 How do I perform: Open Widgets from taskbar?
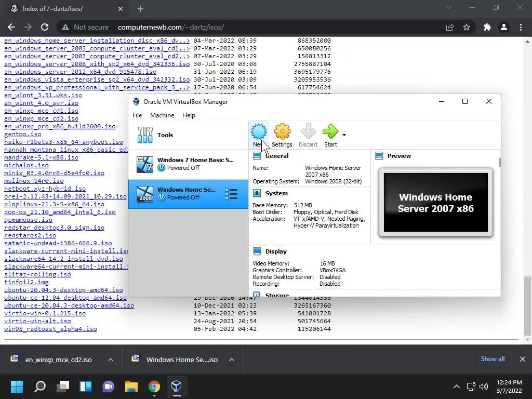[x=86, y=386]
